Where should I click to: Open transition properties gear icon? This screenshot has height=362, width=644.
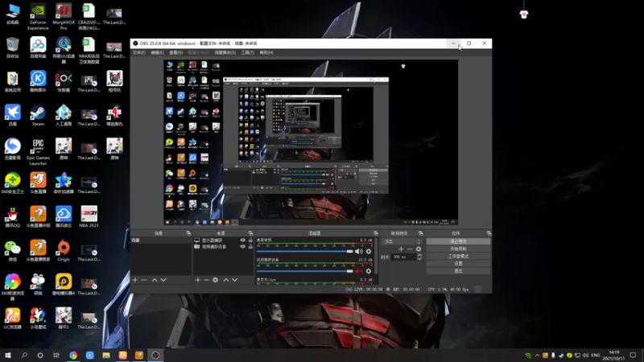click(x=418, y=249)
